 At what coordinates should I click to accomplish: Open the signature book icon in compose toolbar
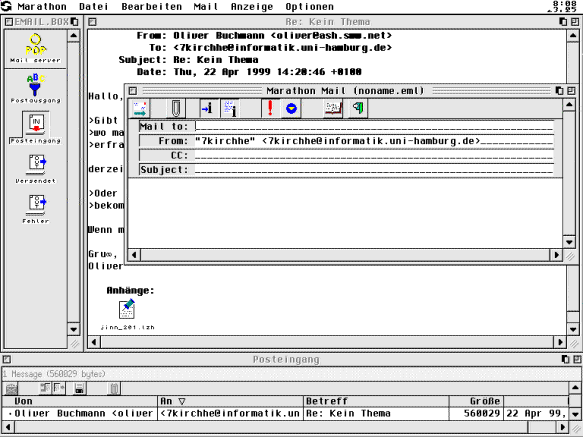click(333, 109)
